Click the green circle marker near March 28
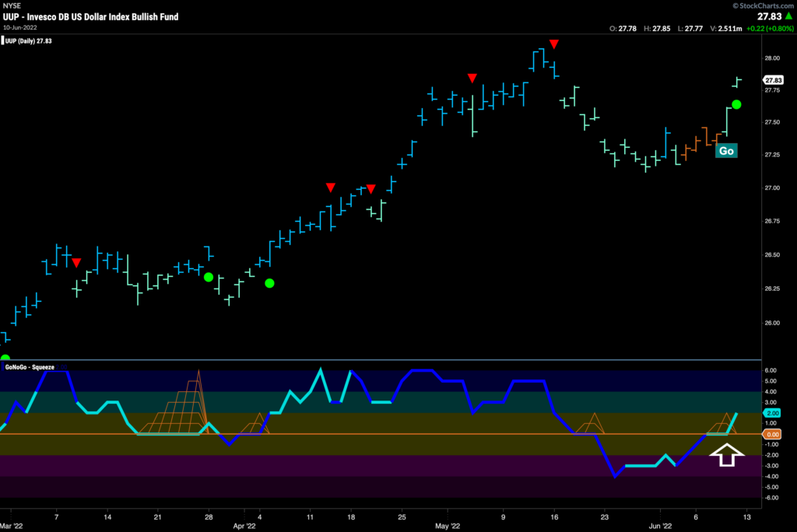Image resolution: width=797 pixels, height=532 pixels. tap(209, 278)
